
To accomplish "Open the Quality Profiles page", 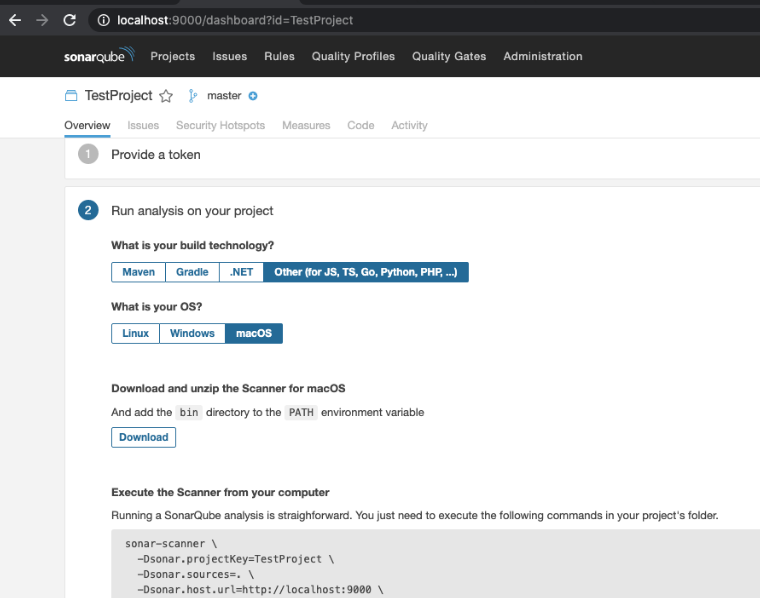I will (x=353, y=57).
